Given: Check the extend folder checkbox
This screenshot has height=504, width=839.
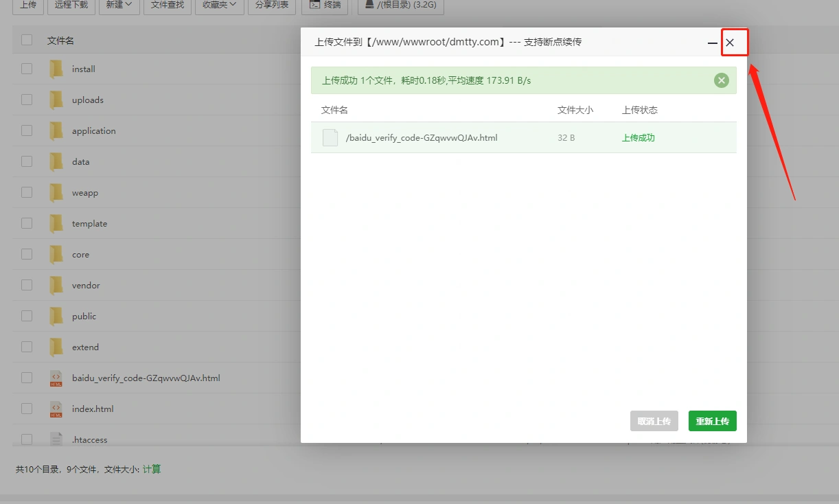Looking at the screenshot, I should (x=27, y=347).
